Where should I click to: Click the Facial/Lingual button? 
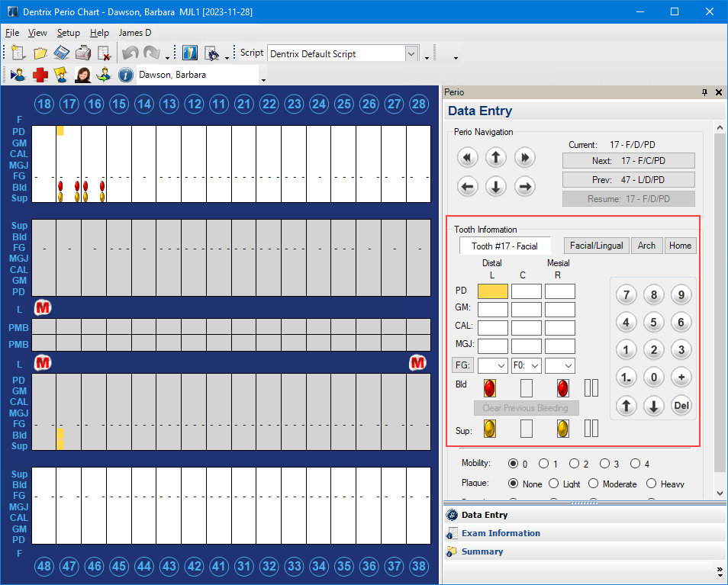click(596, 246)
